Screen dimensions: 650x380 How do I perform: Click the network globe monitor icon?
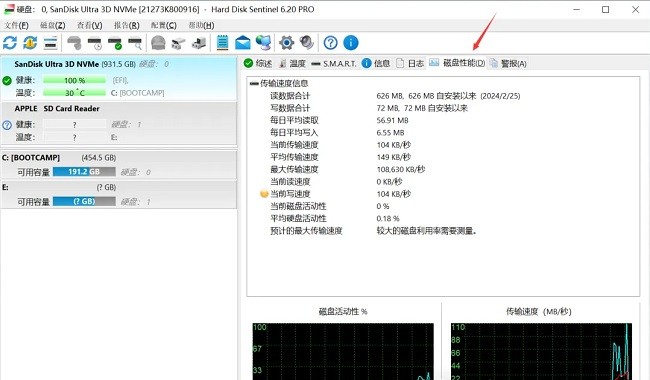(263, 43)
